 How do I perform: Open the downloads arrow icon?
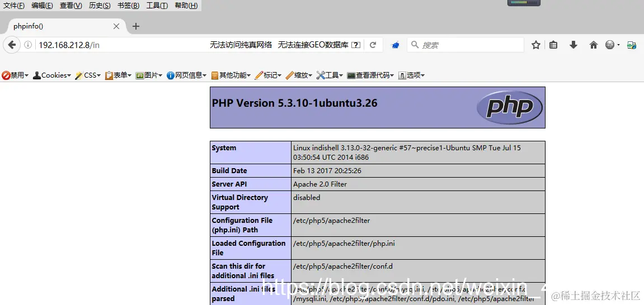pos(574,45)
